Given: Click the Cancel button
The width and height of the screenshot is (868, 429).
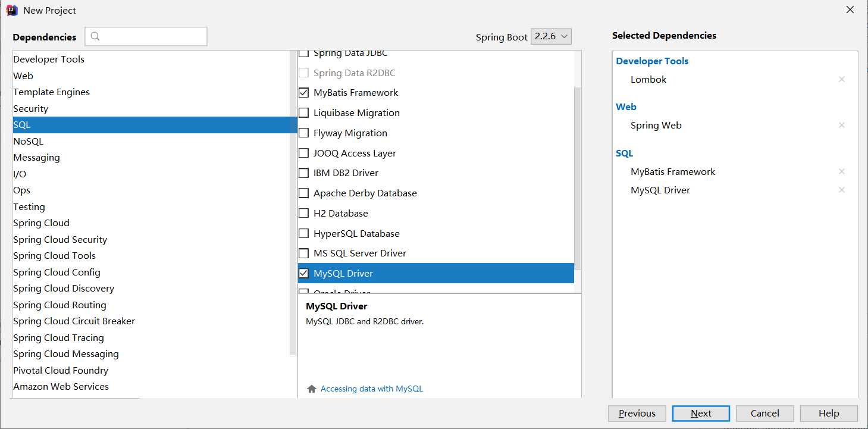Looking at the screenshot, I should tap(764, 414).
